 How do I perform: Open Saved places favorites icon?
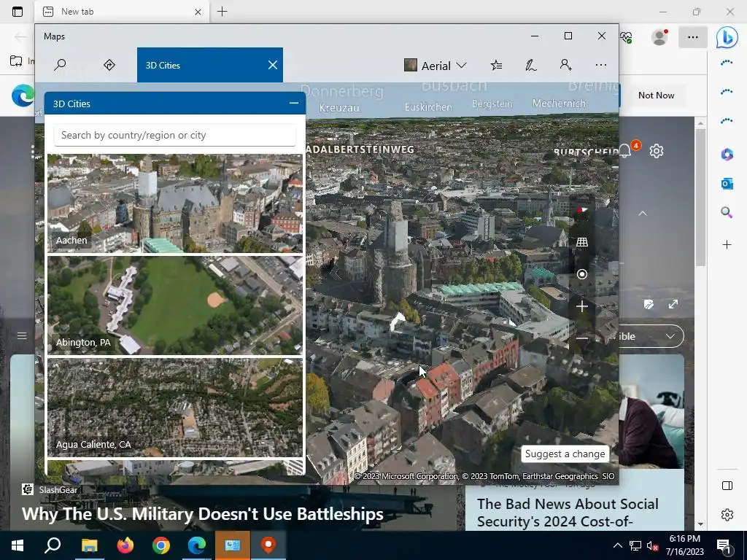pos(496,65)
